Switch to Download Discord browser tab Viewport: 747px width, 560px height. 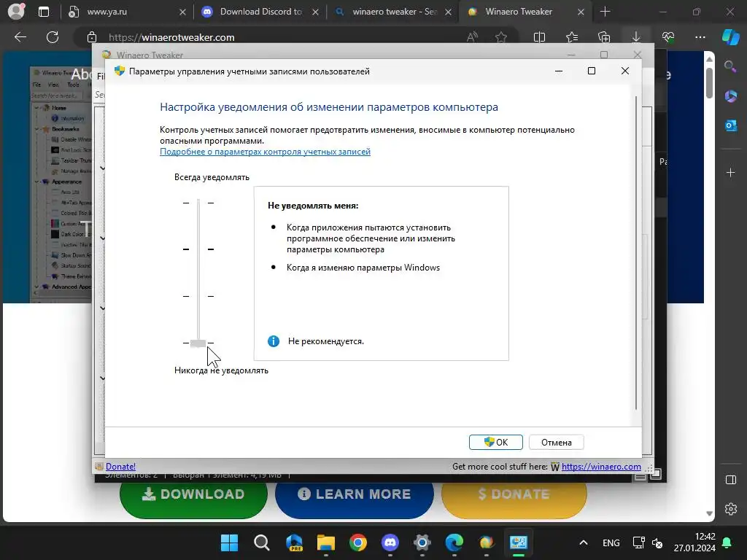[260, 12]
